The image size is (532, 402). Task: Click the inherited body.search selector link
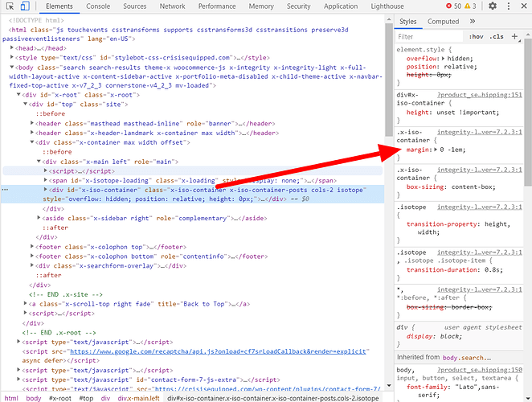pos(467,358)
